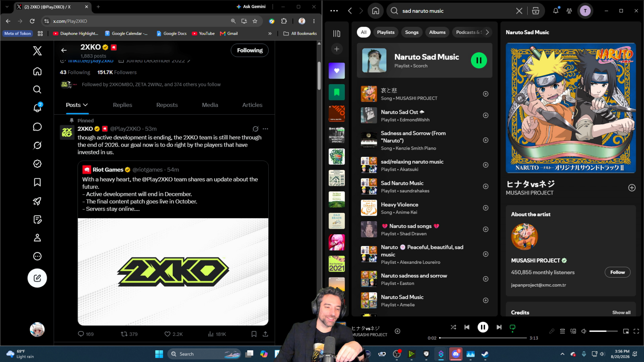Go to Spotify Home
644x362 pixels.
click(376, 11)
